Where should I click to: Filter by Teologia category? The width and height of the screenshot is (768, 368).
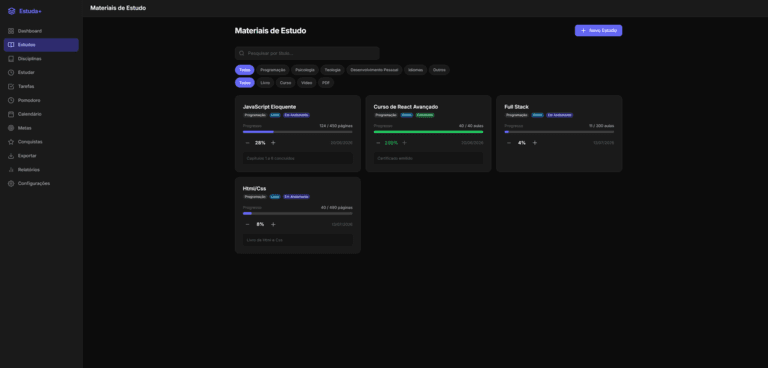(333, 70)
